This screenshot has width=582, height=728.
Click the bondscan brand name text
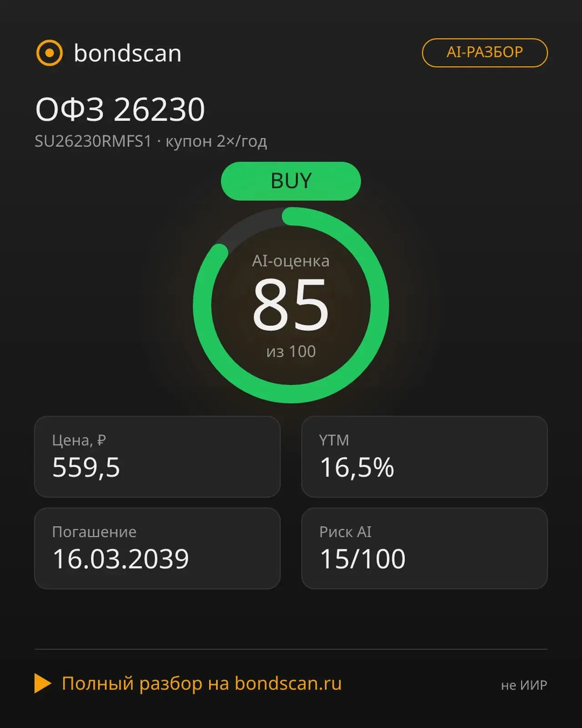(128, 53)
